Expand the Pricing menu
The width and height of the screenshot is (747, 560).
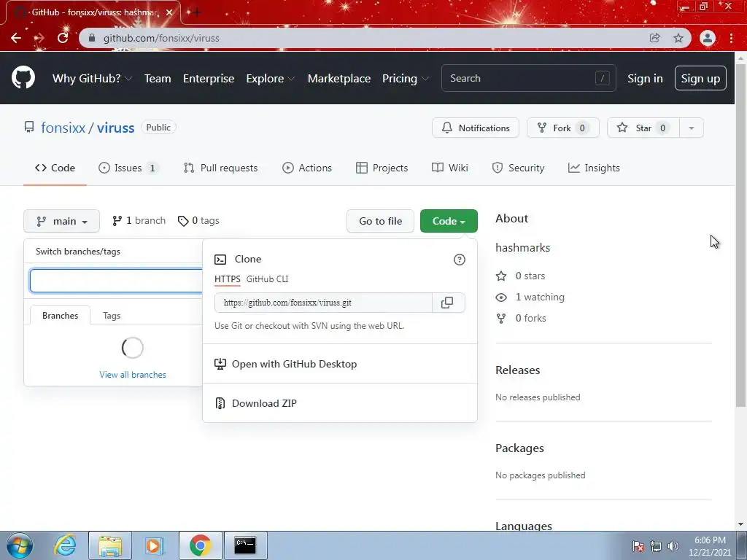pyautogui.click(x=405, y=79)
